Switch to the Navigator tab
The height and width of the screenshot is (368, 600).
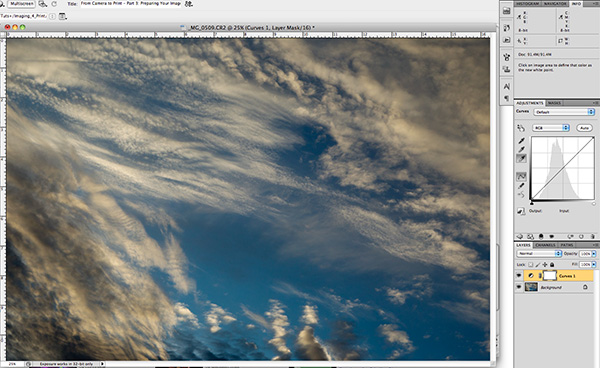click(555, 3)
